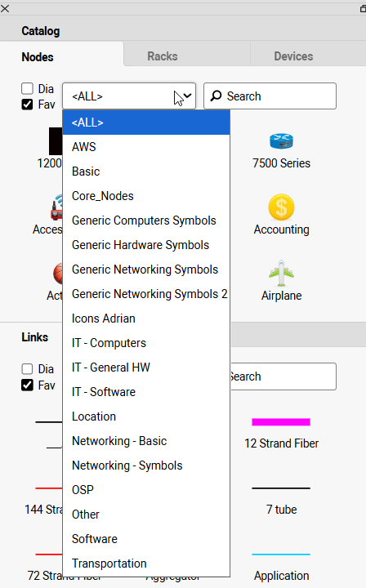Click the Catalog panel title
The height and width of the screenshot is (588, 366).
coord(41,31)
